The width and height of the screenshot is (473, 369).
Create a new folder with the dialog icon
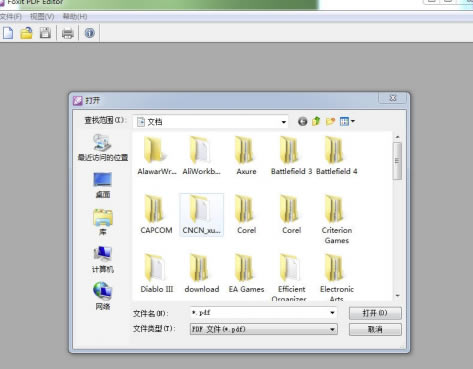330,121
